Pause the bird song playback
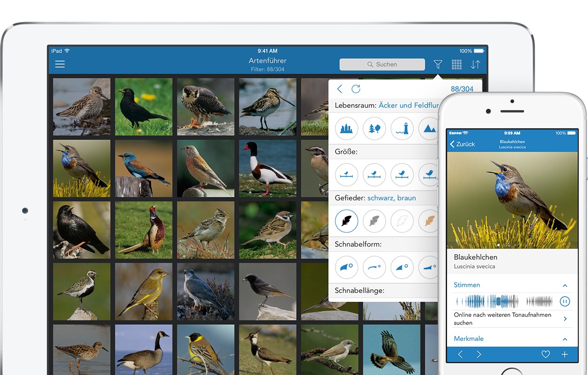The height and width of the screenshot is (375, 588). pyautogui.click(x=564, y=302)
